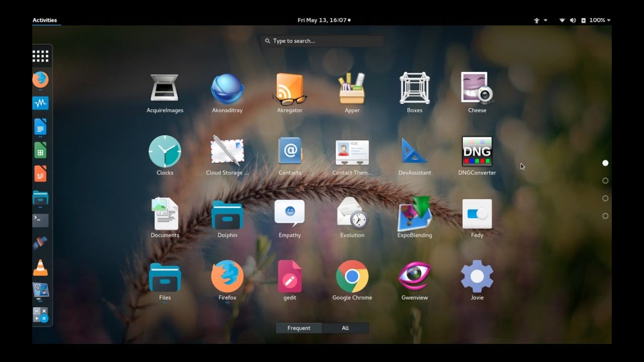Launch Firefox from the app grid

pyautogui.click(x=227, y=276)
